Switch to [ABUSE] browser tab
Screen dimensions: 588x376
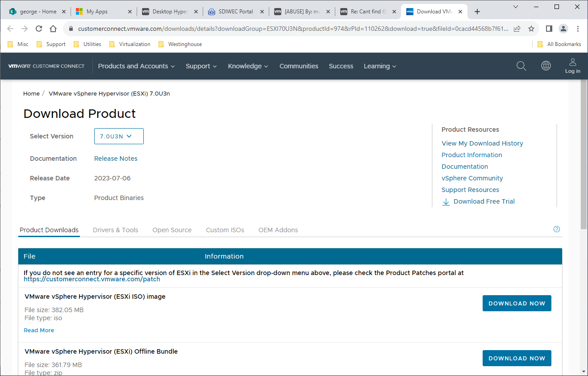coord(302,12)
